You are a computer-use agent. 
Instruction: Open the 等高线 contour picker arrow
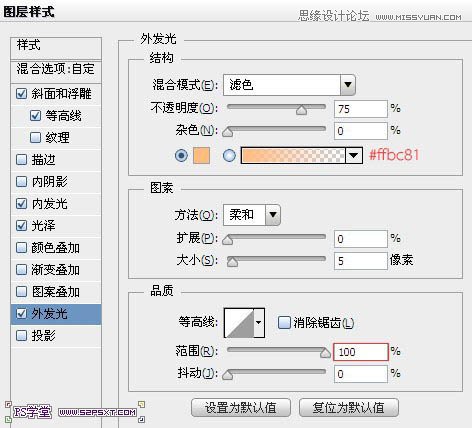(x=259, y=323)
